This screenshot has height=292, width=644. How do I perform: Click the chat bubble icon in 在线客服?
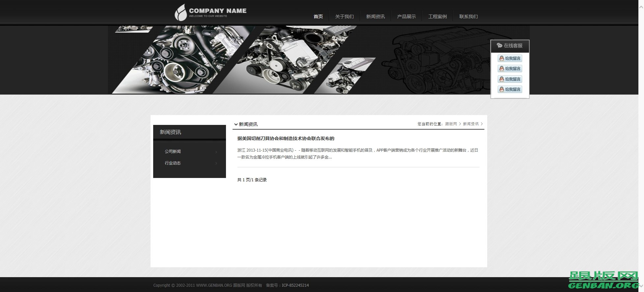point(499,45)
